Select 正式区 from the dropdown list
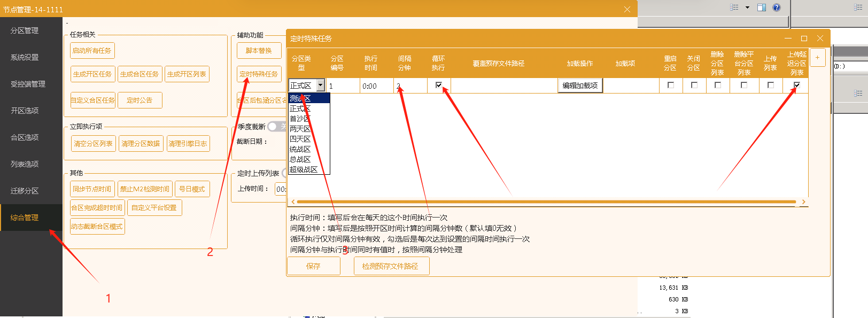The height and width of the screenshot is (318, 868). pyautogui.click(x=309, y=108)
